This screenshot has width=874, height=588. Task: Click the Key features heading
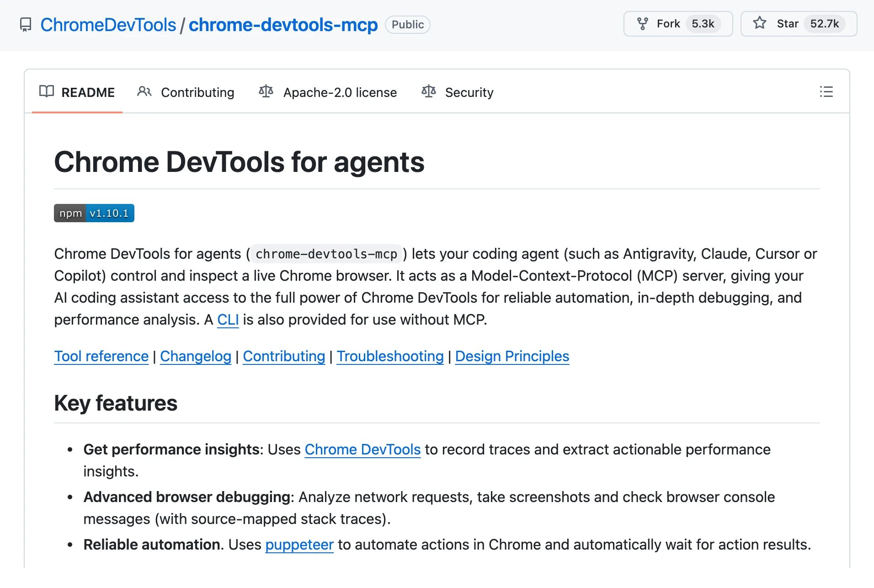[116, 403]
